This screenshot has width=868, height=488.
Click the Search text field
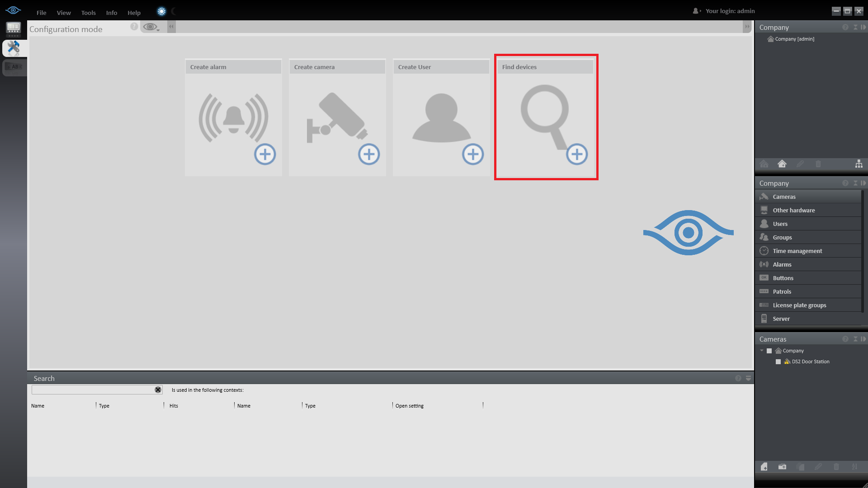point(93,389)
